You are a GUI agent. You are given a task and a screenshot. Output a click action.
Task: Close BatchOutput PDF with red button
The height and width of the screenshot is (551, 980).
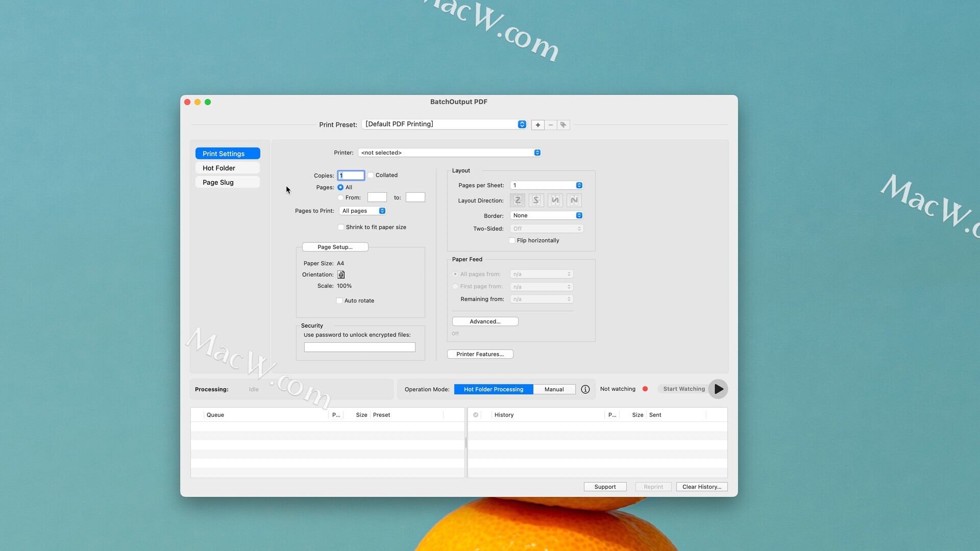tap(187, 102)
